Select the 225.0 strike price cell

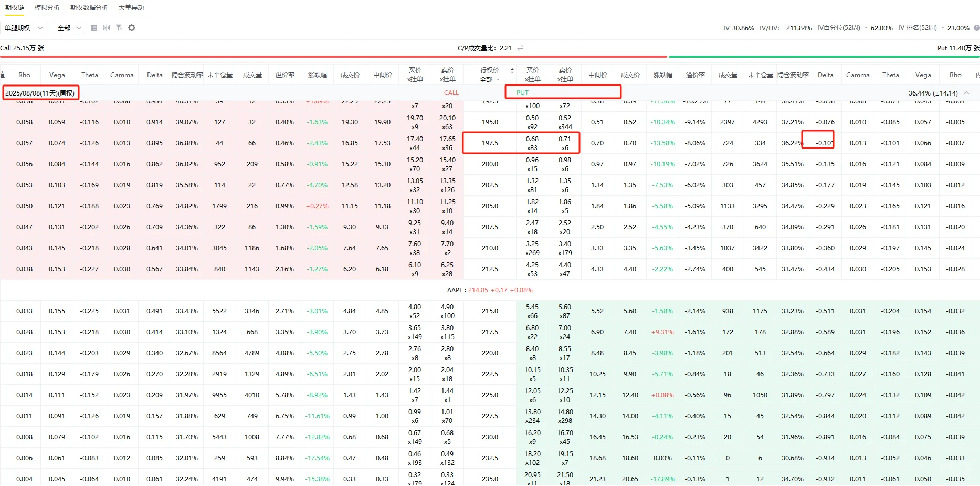[490, 395]
